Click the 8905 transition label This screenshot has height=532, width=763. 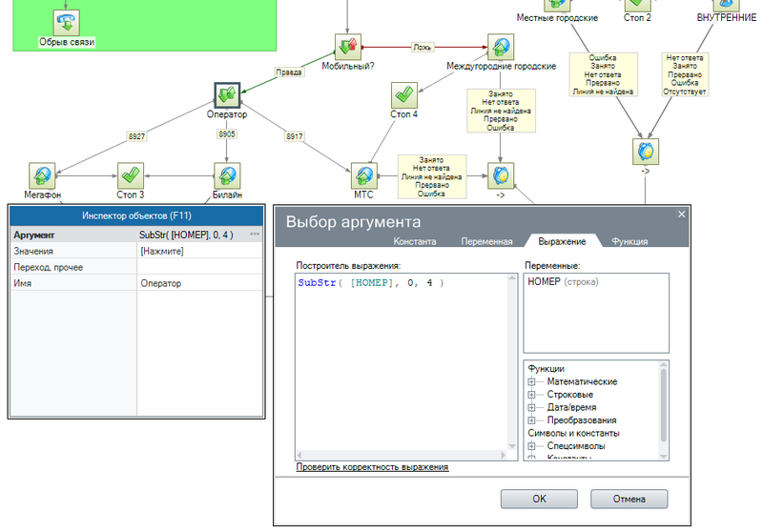(x=227, y=133)
